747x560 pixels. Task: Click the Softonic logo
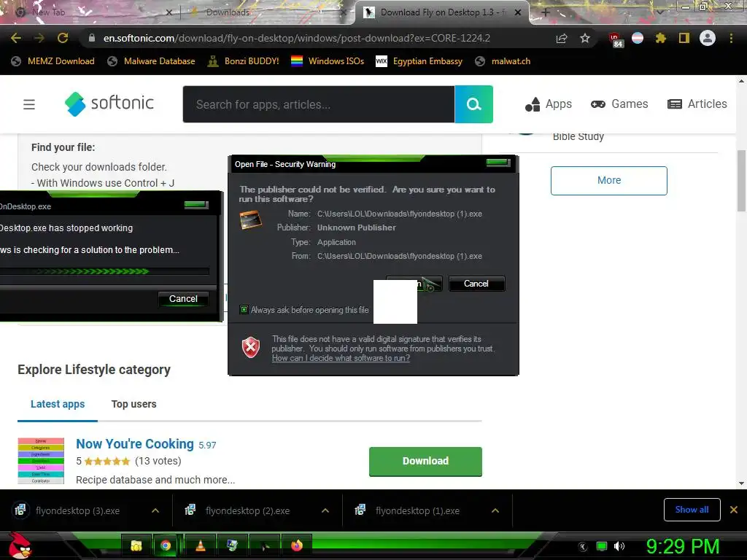[x=109, y=104]
